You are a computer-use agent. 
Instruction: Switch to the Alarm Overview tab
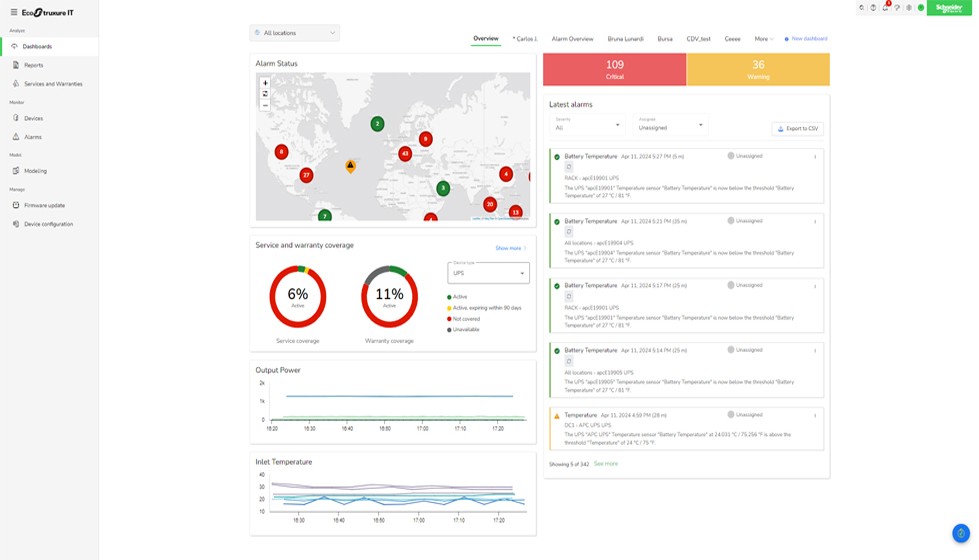click(x=572, y=39)
